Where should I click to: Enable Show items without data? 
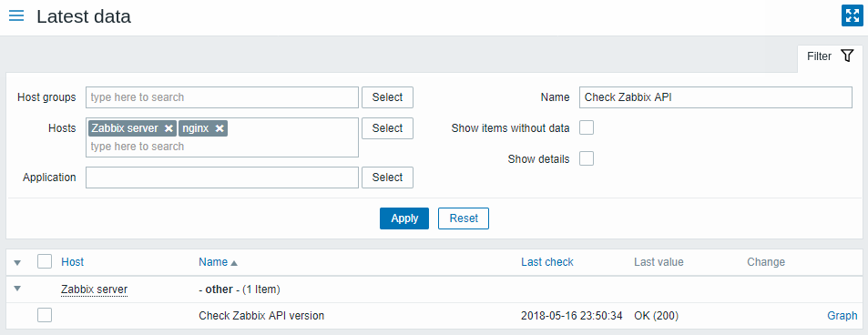(x=587, y=128)
